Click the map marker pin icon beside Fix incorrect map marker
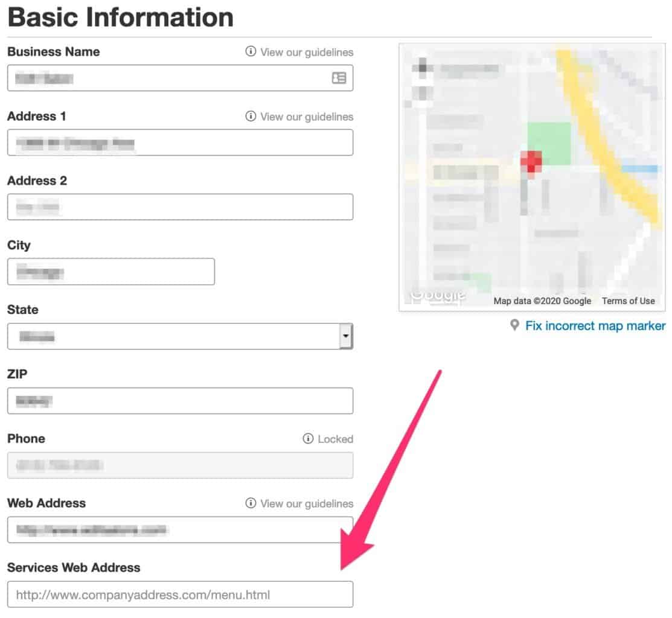 click(514, 325)
